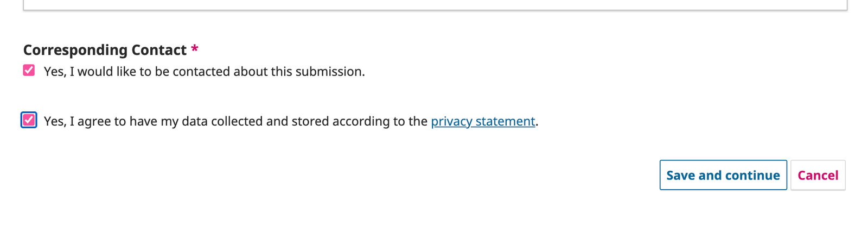The height and width of the screenshot is (237, 868).
Task: Click the word 'Save' on the blue-bordered button
Action: [680, 175]
